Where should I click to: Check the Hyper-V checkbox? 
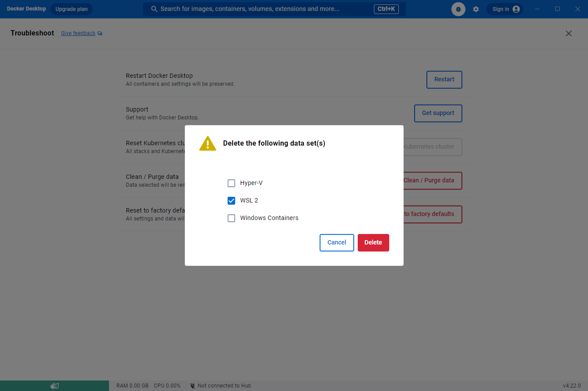231,183
